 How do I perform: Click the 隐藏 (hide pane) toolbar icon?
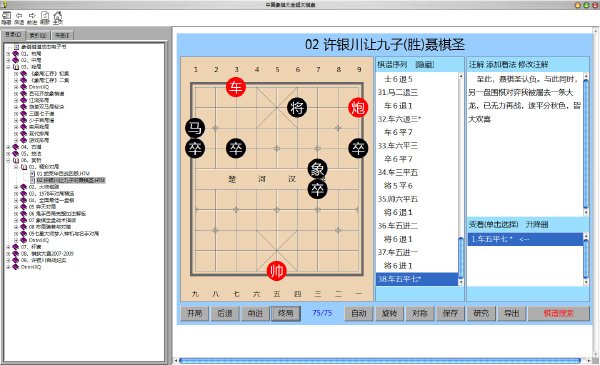tap(7, 18)
